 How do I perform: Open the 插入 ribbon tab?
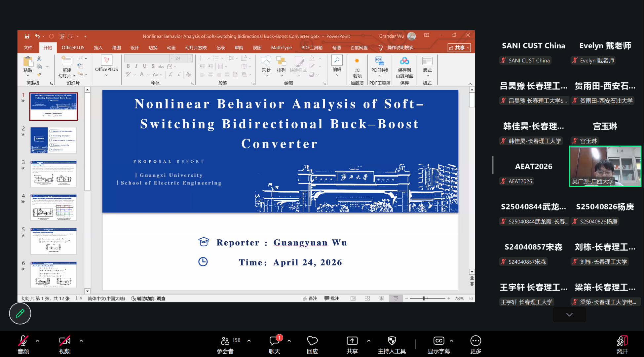pos(98,48)
